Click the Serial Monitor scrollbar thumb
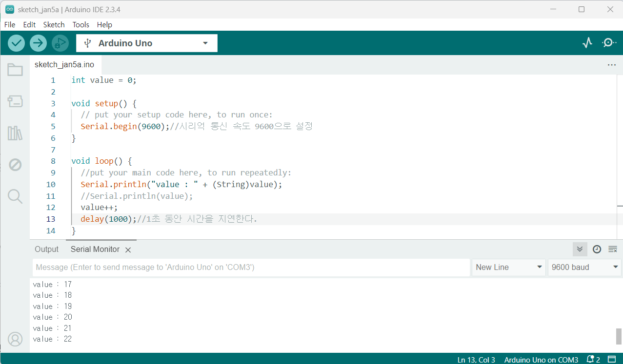This screenshot has height=364, width=623. 619,336
